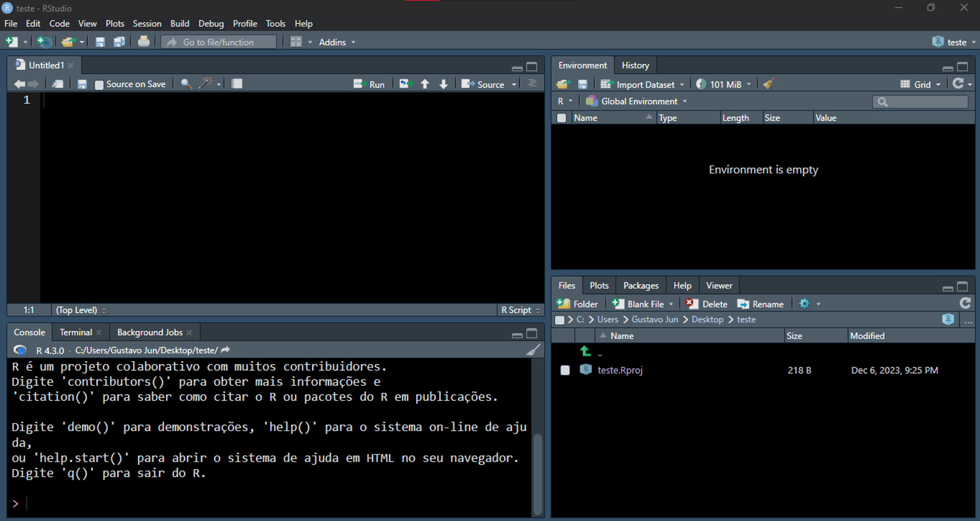
Task: Run the current line with Run button
Action: pos(369,84)
